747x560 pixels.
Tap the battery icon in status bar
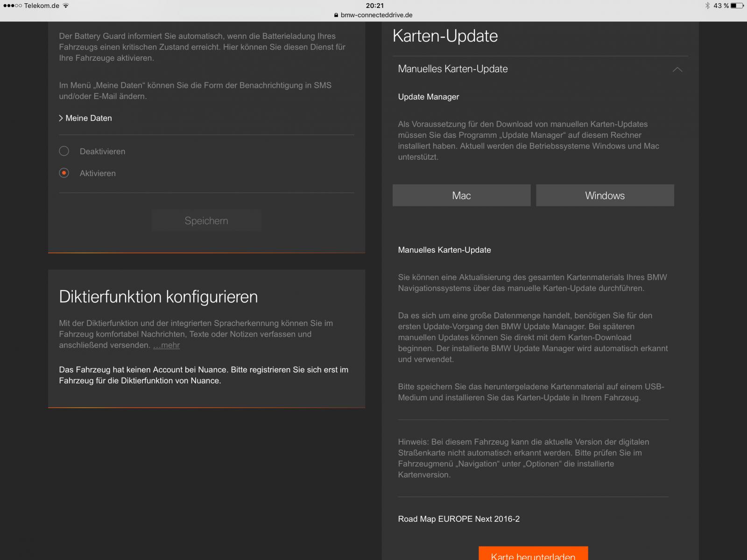[x=737, y=6]
